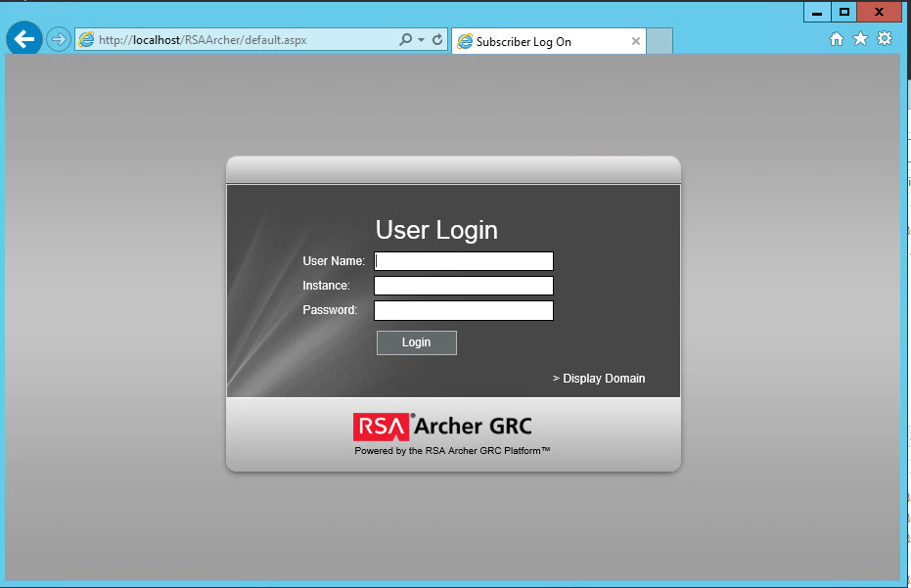Click the RSA Archer GRC logo
This screenshot has width=911, height=588.
click(x=442, y=427)
